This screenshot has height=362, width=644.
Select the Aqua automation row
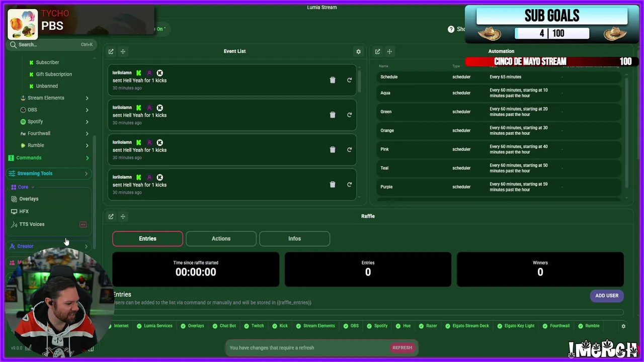(x=498, y=93)
